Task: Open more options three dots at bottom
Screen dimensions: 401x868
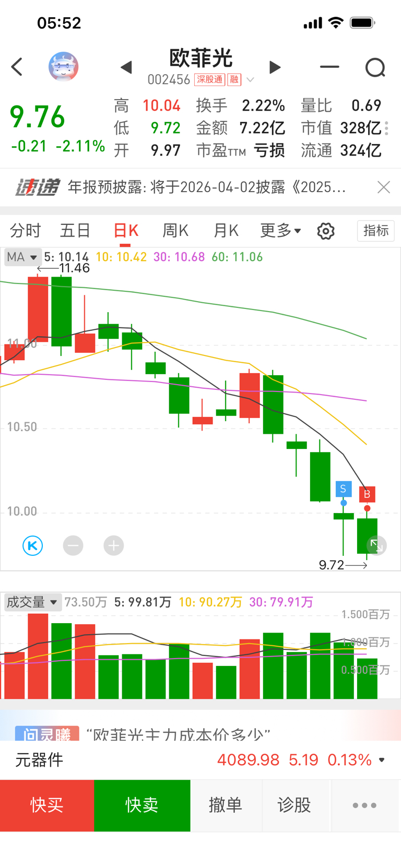Action: [x=364, y=805]
